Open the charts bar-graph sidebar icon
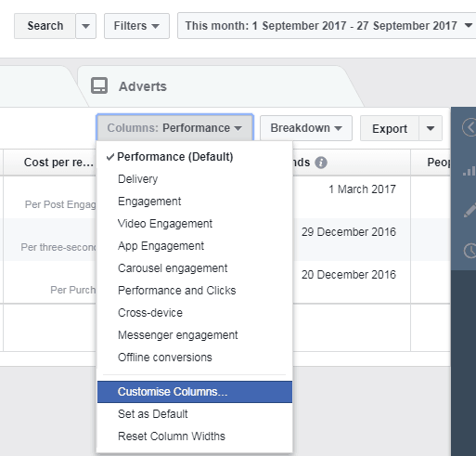 [x=470, y=171]
